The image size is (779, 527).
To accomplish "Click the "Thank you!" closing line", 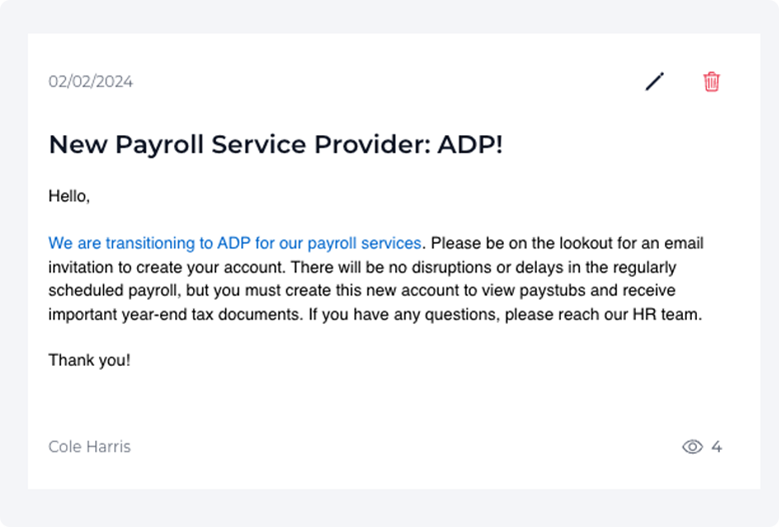I will (x=89, y=359).
